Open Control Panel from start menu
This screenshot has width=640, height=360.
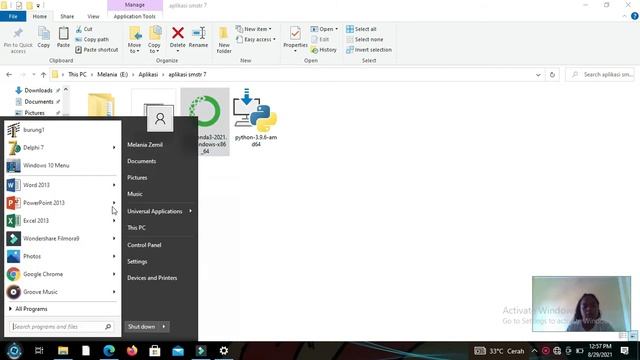coord(144,245)
